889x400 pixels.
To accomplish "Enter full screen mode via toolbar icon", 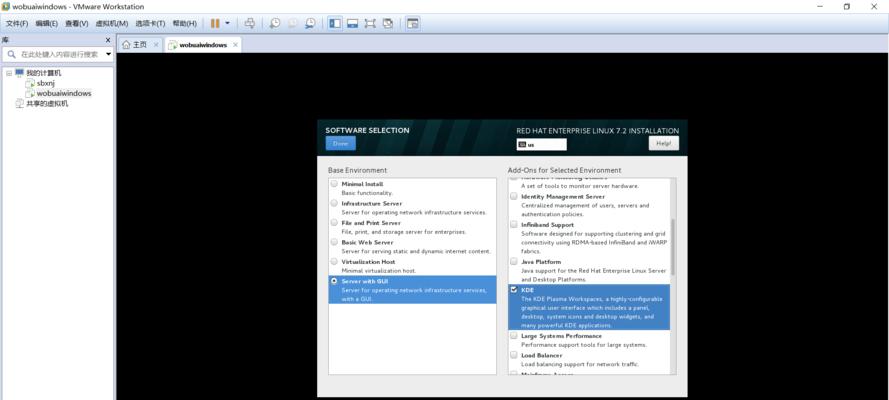I will click(x=370, y=23).
